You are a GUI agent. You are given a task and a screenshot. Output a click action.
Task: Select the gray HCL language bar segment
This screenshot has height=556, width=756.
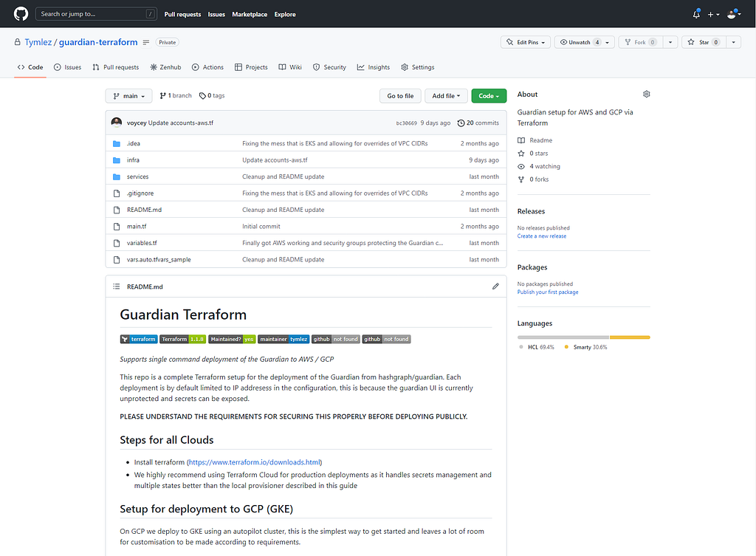pos(563,337)
